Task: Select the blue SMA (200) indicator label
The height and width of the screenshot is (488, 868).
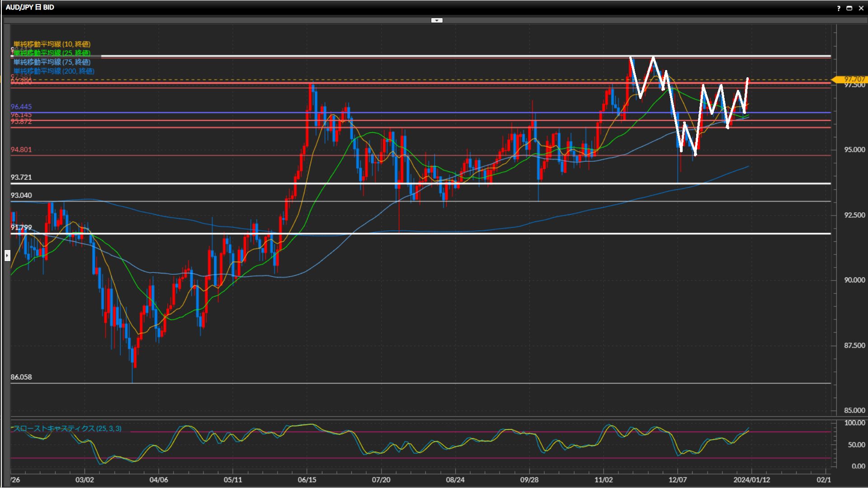Action: point(54,71)
